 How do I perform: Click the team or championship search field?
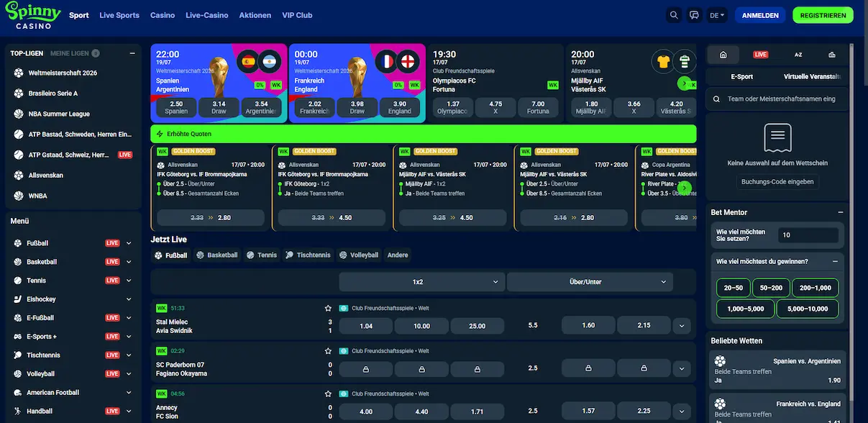(x=777, y=99)
